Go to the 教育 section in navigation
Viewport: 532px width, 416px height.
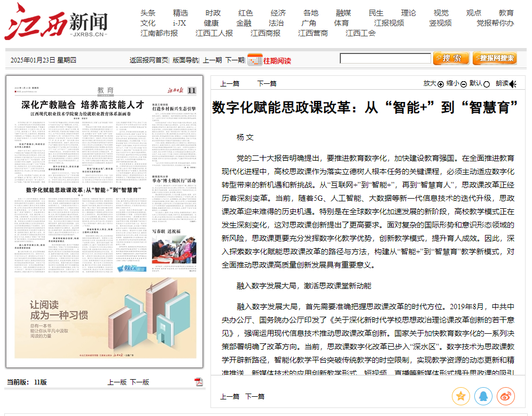click(506, 13)
